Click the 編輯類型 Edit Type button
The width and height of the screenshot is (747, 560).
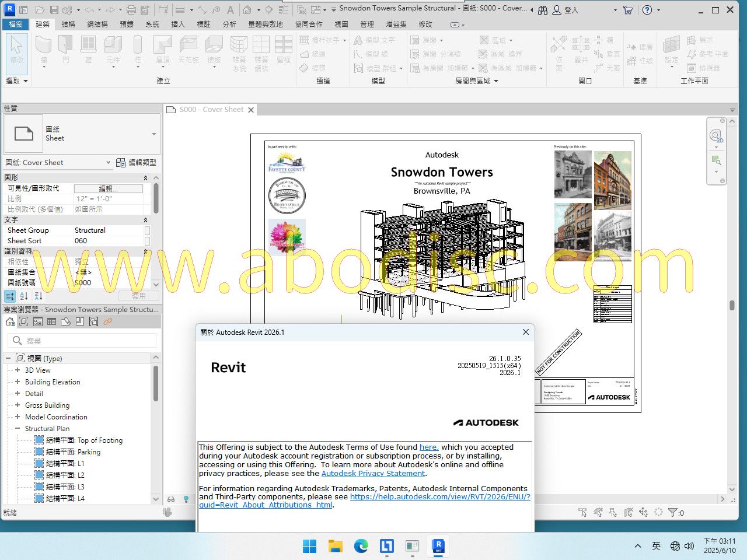pos(136,163)
